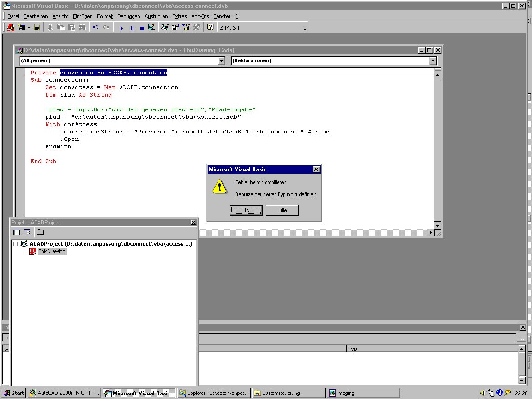Screen dimensions: 532x399
Task: Toggle Design Mode in the toolbar
Action: 151,28
